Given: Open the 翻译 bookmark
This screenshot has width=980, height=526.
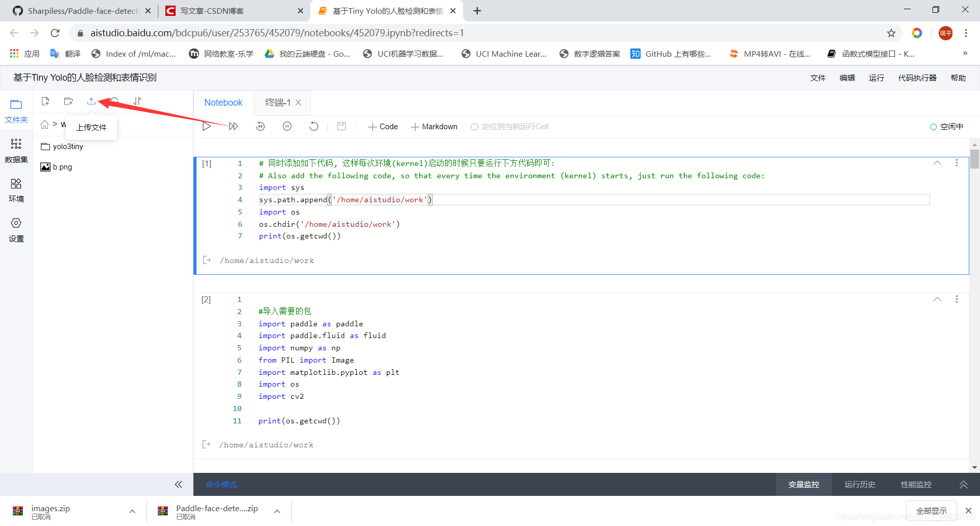Looking at the screenshot, I should tap(65, 54).
